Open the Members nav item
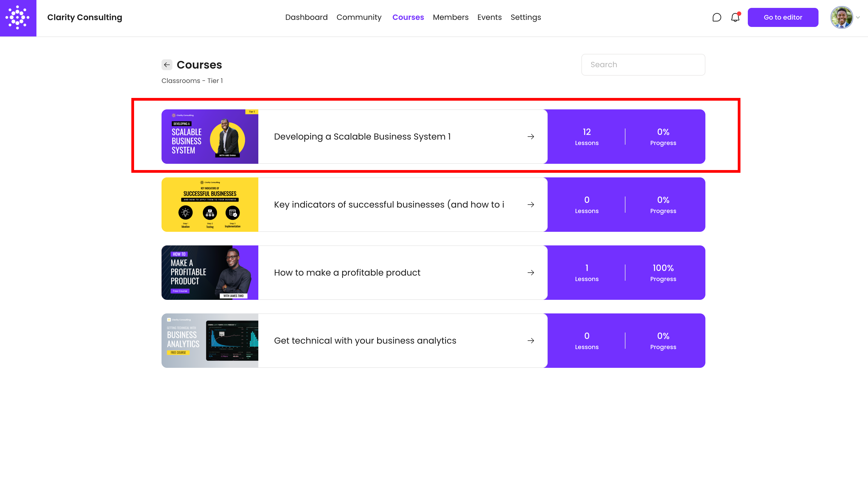Image resolution: width=868 pixels, height=487 pixels. pyautogui.click(x=451, y=17)
